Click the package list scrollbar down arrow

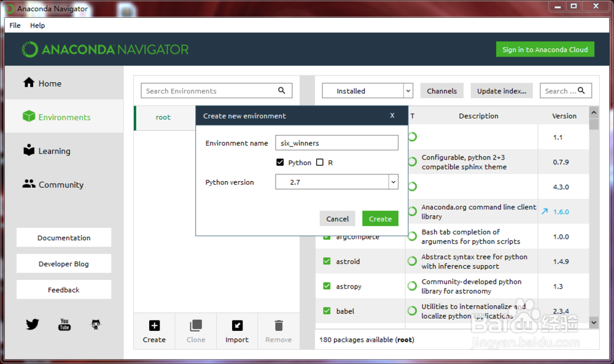pyautogui.click(x=594, y=322)
